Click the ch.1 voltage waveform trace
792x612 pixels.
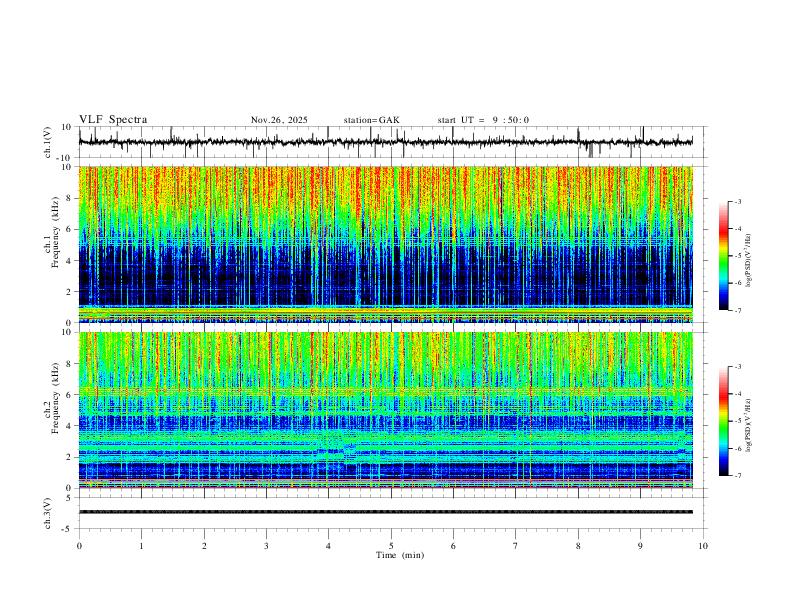(386, 142)
